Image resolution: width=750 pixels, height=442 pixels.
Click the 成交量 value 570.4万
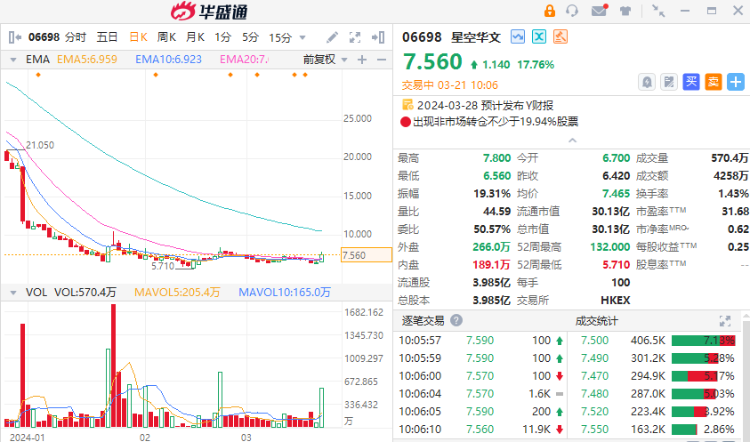pos(729,158)
